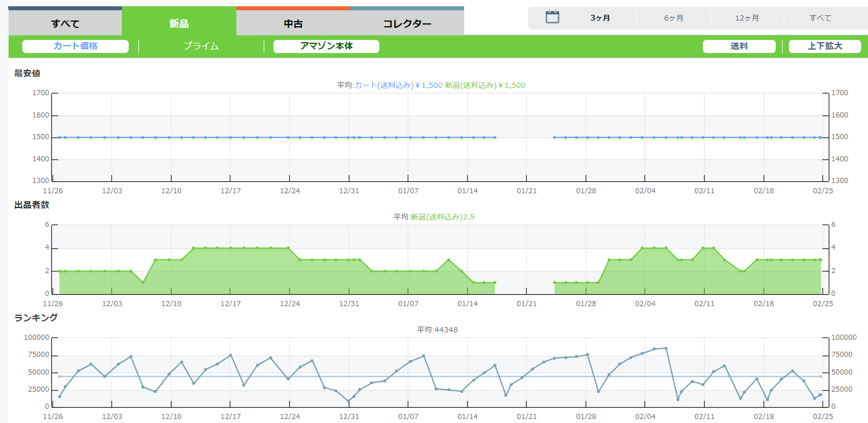Toggle the 送料 option

(739, 46)
